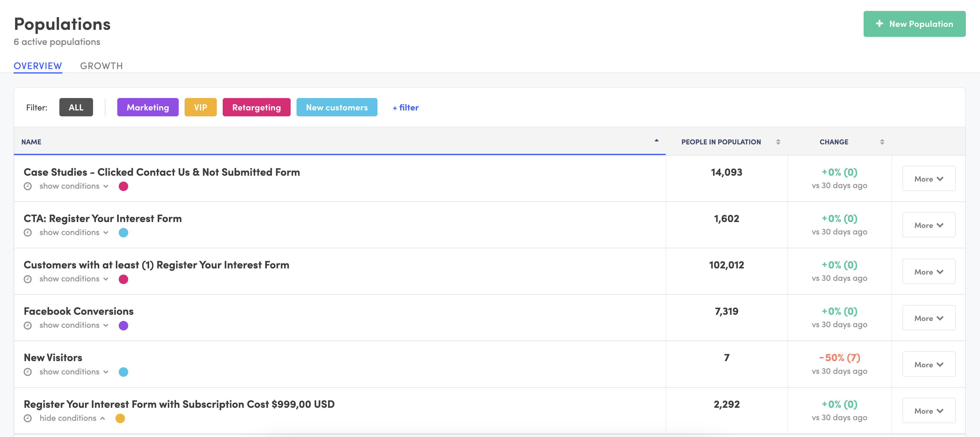Viewport: 980px width, 437px height.
Task: Click the sort icon on the Change column
Action: click(882, 141)
